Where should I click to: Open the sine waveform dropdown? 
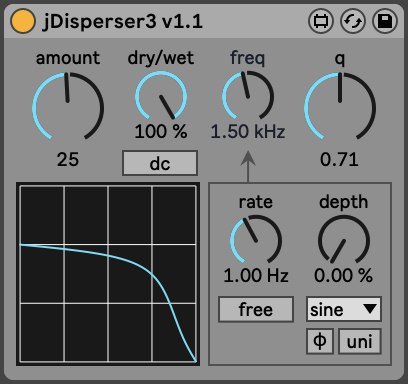tap(344, 309)
